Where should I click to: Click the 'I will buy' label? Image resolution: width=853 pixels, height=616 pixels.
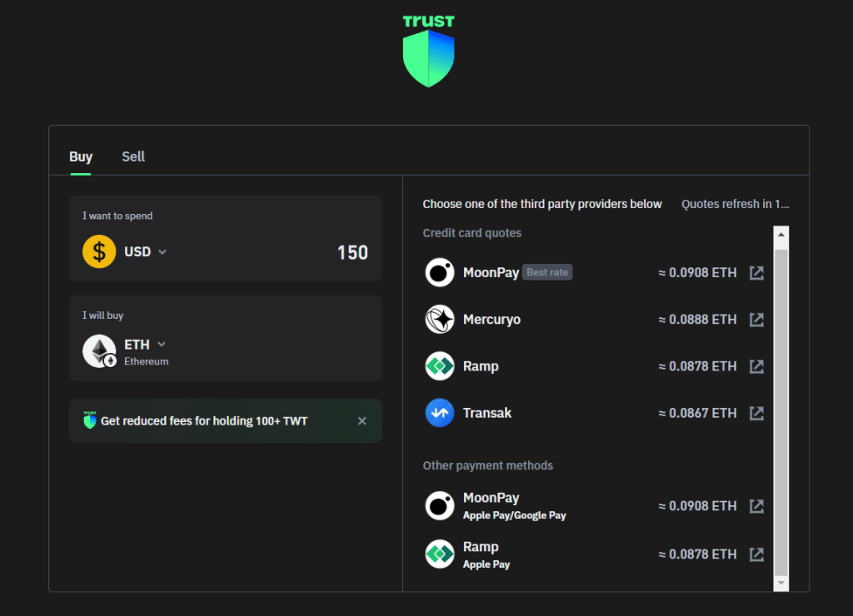[x=102, y=315]
